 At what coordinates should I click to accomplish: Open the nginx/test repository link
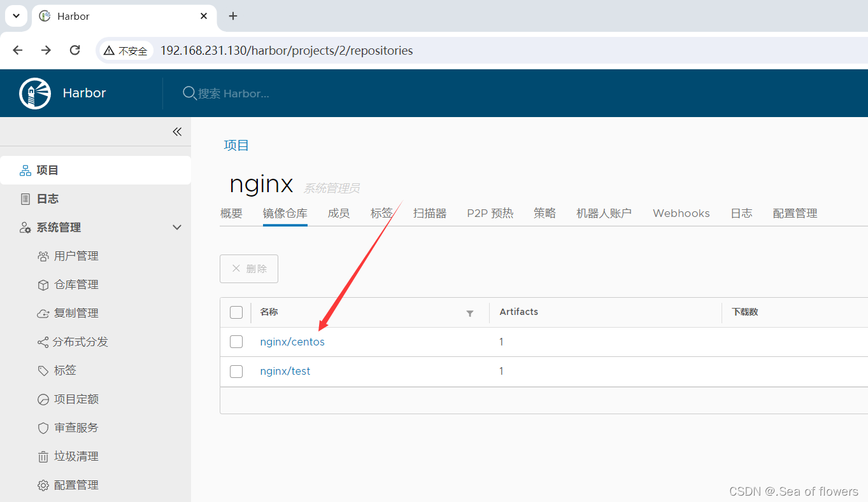point(285,371)
